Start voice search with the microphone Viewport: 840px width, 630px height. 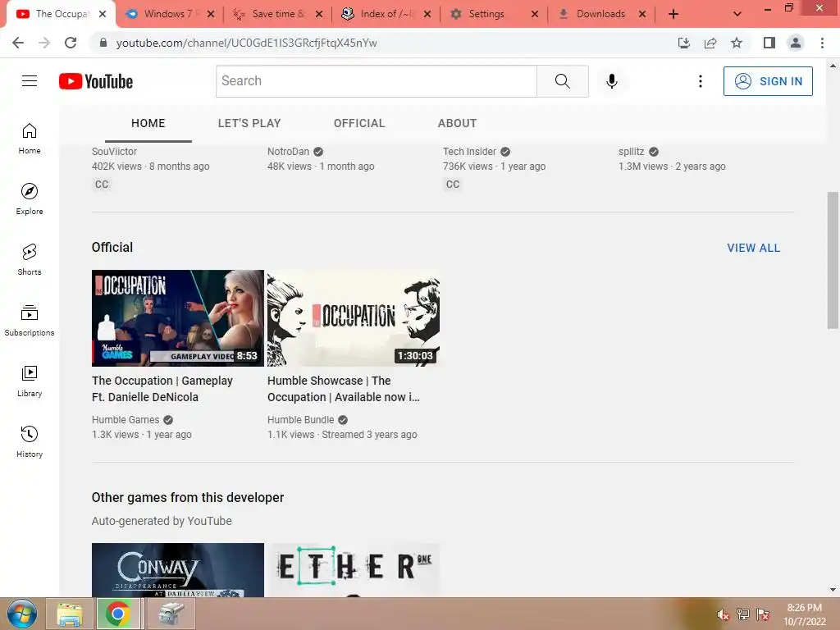[x=612, y=81]
